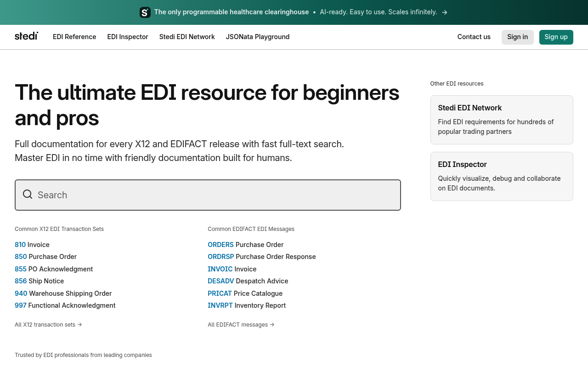This screenshot has height=368, width=588.
Task: Click 'Common X12 EDI Transaction Sets' heading
Action: click(59, 229)
